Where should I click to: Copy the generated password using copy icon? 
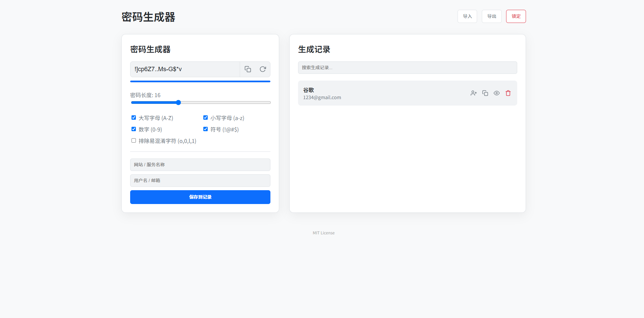coord(248,69)
